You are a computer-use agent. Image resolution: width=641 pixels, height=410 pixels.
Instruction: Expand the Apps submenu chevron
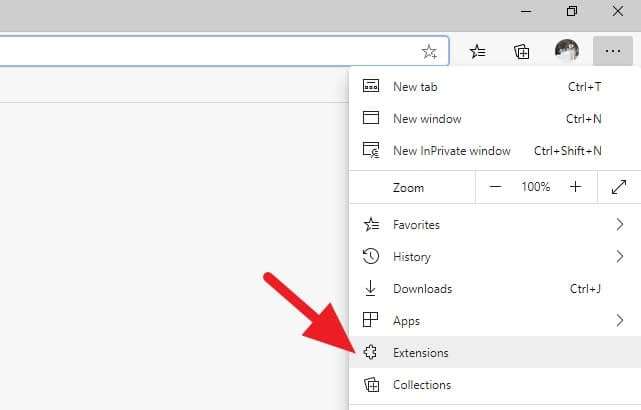(x=620, y=320)
